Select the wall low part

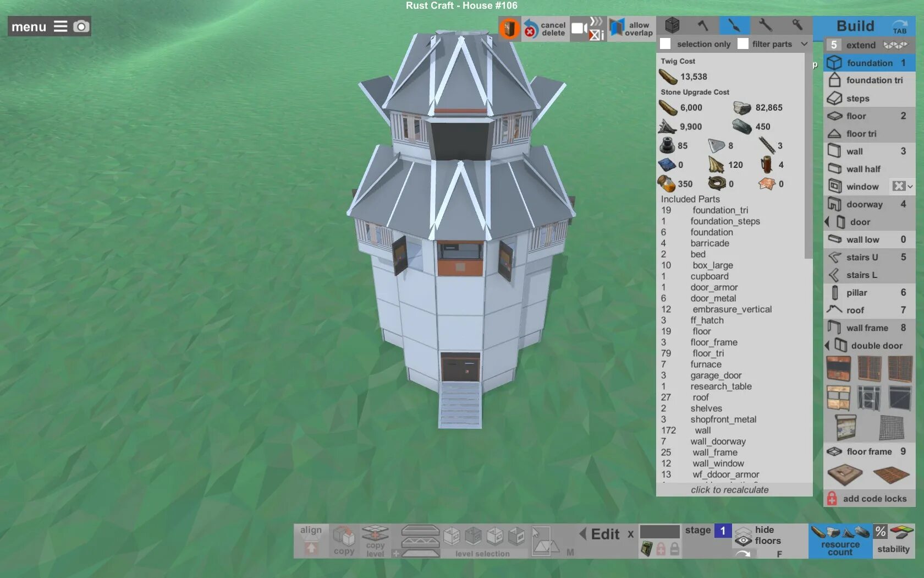click(x=870, y=239)
